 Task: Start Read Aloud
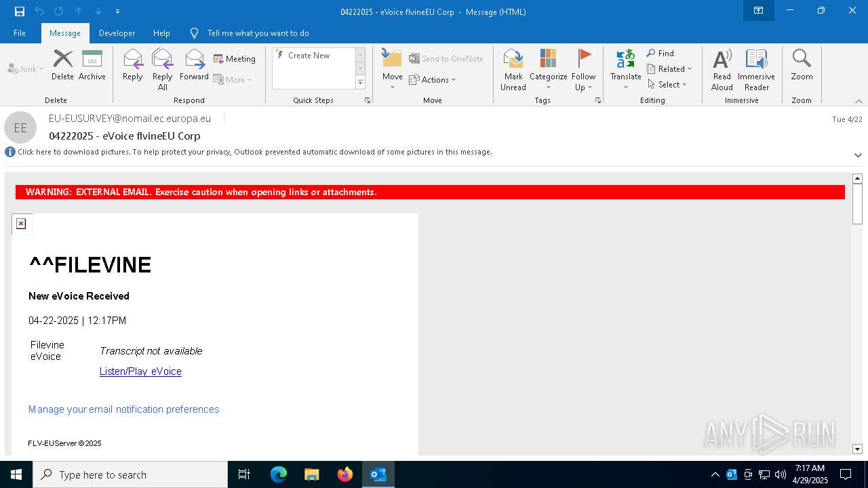[722, 69]
